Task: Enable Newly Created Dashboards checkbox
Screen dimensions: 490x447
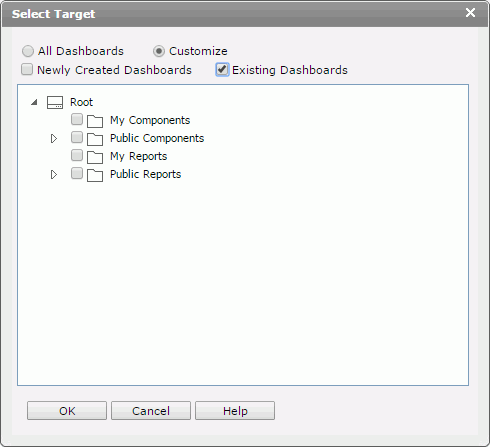Action: pos(27,69)
